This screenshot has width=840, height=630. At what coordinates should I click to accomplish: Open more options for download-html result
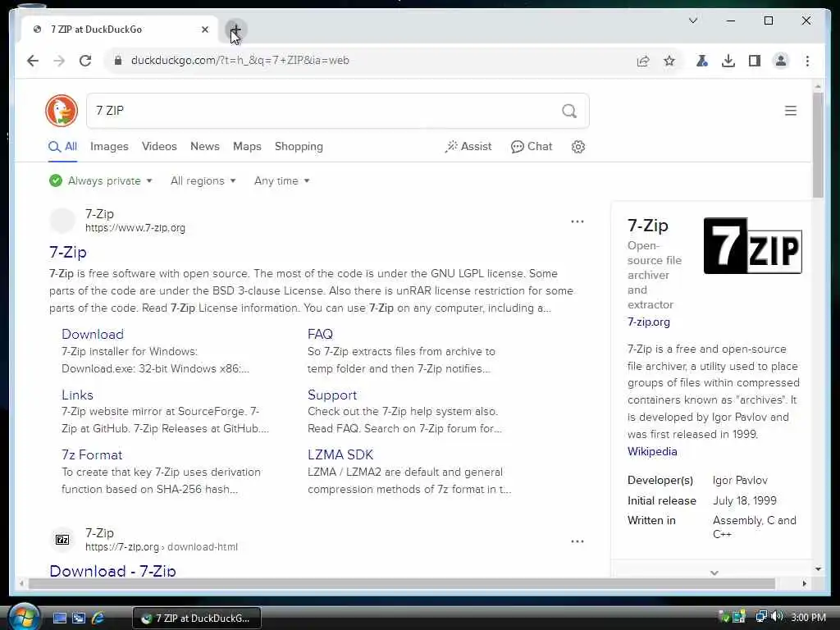click(577, 541)
